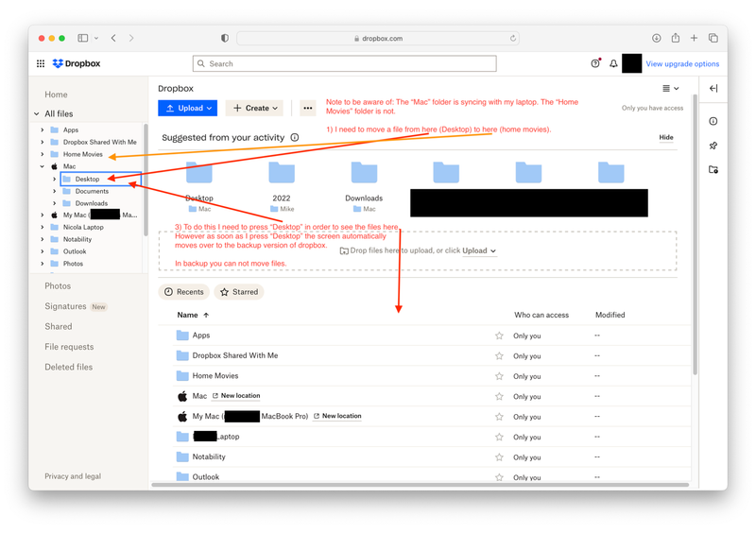Screen dimensions: 756x534
Task: Open the Dropbox app grid icon
Action: click(41, 63)
